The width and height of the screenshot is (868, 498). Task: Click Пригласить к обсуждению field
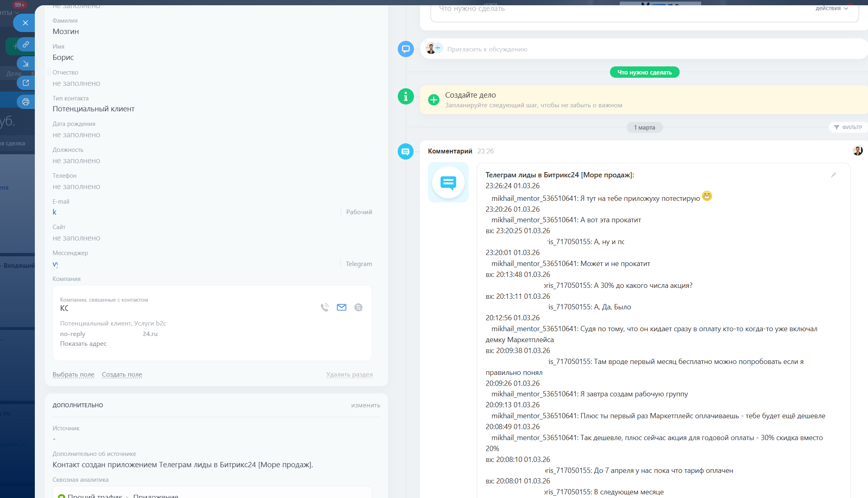[x=487, y=49]
